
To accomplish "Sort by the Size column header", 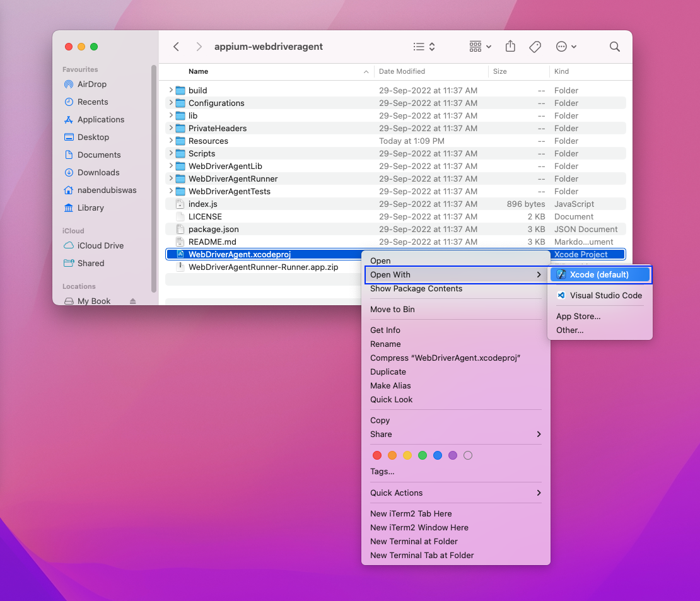I will click(x=499, y=71).
